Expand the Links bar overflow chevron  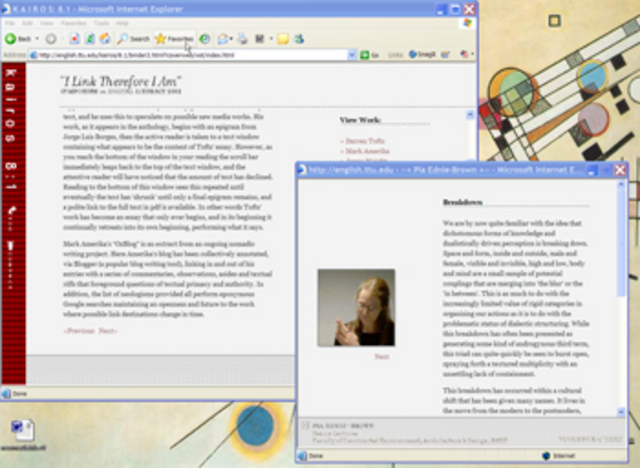pos(473,54)
